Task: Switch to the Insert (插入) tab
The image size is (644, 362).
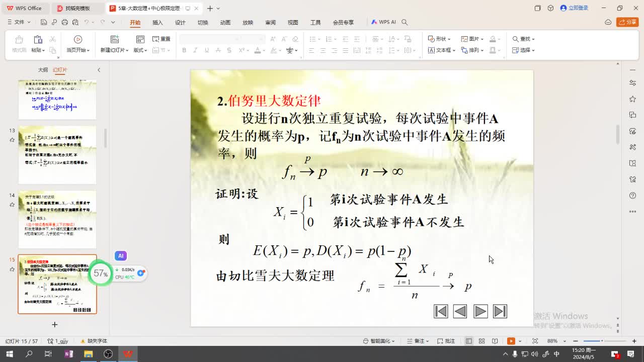Action: [x=157, y=23]
